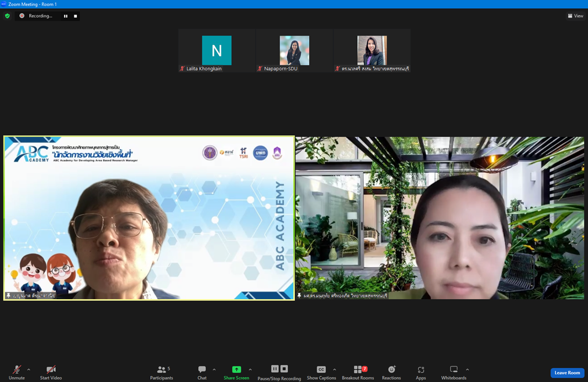Open the Apps panel
The width and height of the screenshot is (588, 382).
coord(421,371)
